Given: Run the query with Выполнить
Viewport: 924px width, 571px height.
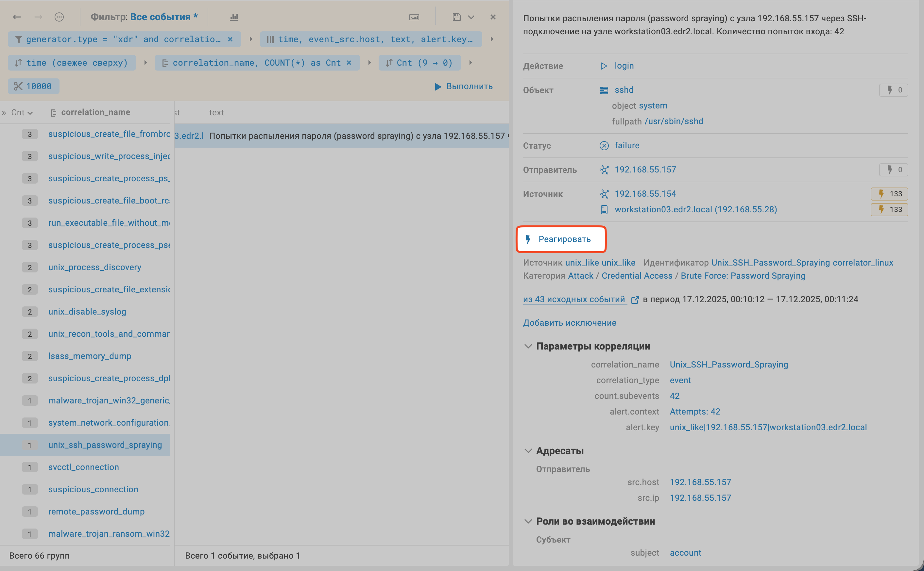Looking at the screenshot, I should (464, 87).
